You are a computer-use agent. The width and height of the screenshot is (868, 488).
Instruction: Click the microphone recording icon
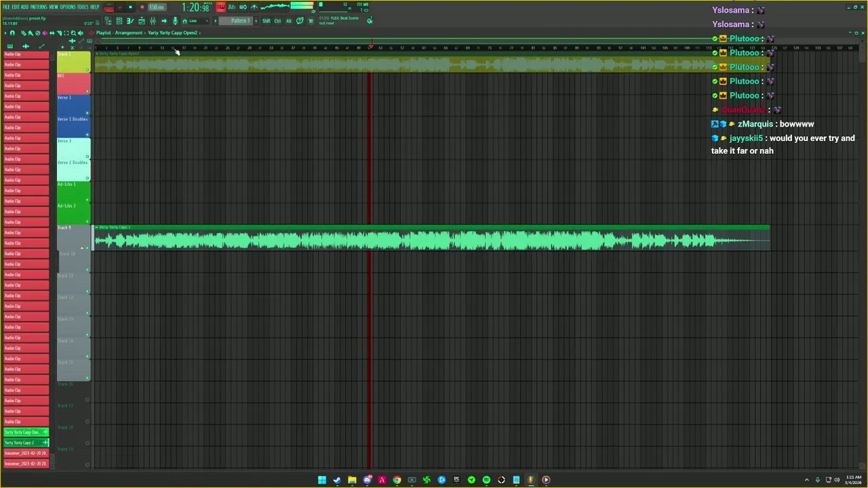tap(175, 21)
